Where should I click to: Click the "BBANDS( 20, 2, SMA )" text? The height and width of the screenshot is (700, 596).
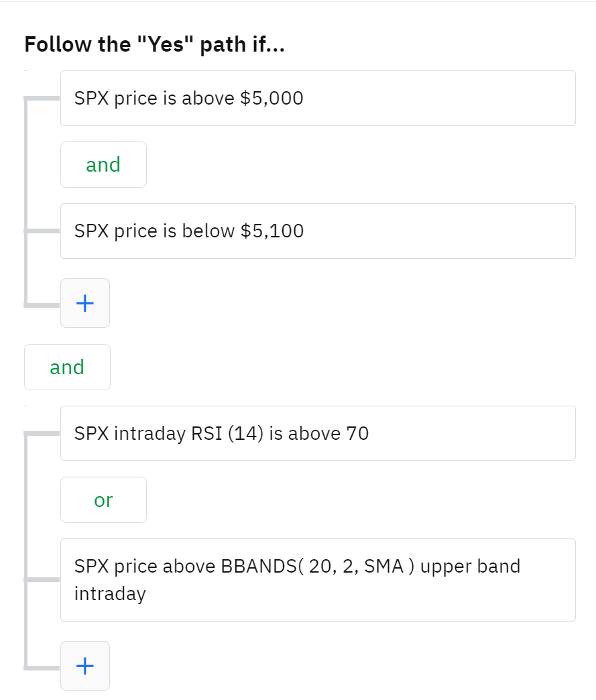(313, 567)
